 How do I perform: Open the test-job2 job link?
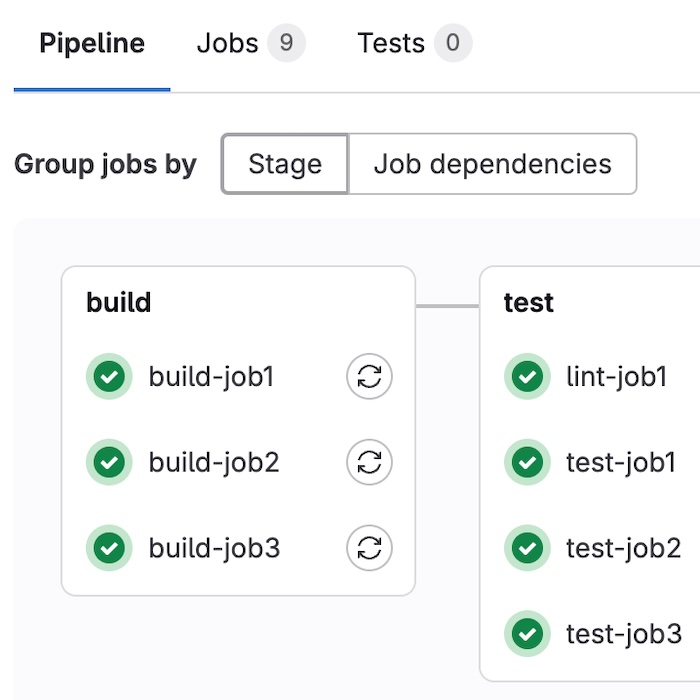pos(623,548)
